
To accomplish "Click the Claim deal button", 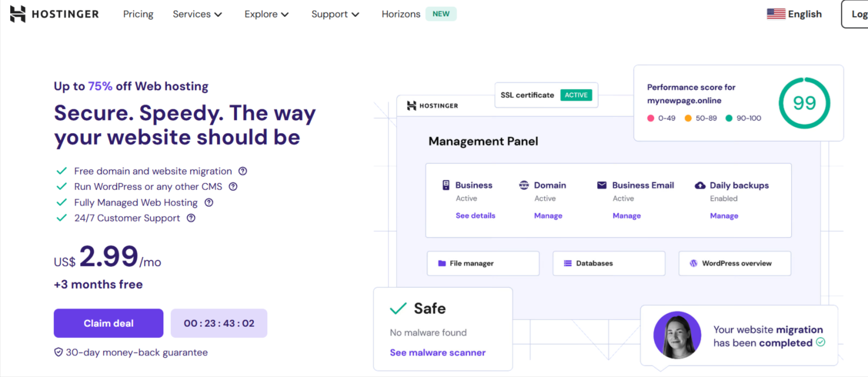I will (x=108, y=323).
